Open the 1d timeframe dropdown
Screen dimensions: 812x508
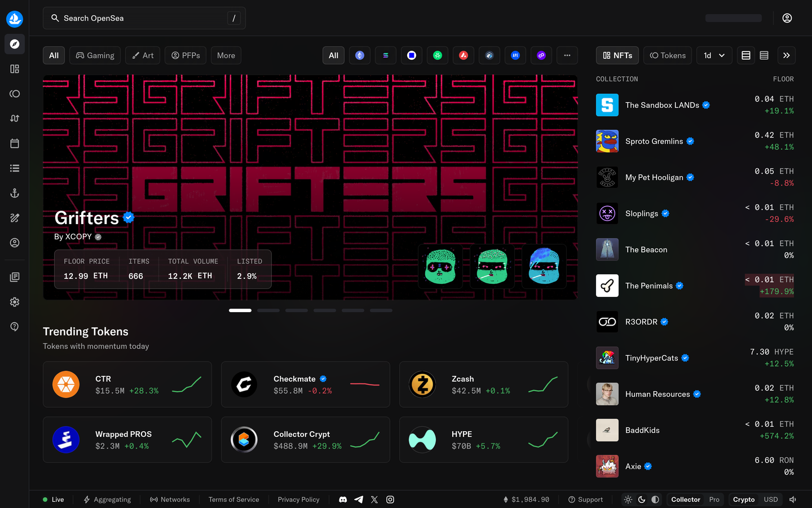tap(714, 55)
